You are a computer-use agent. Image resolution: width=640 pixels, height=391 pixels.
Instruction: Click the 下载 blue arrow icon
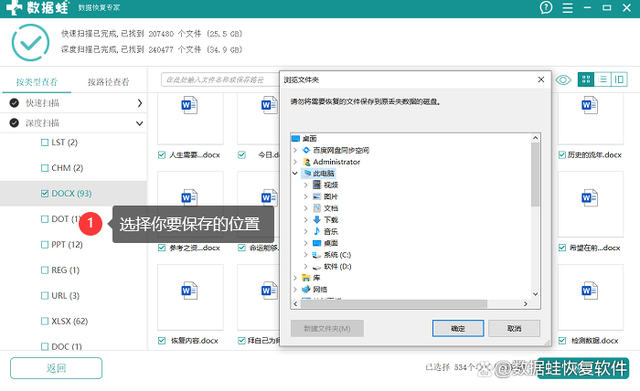(x=317, y=220)
